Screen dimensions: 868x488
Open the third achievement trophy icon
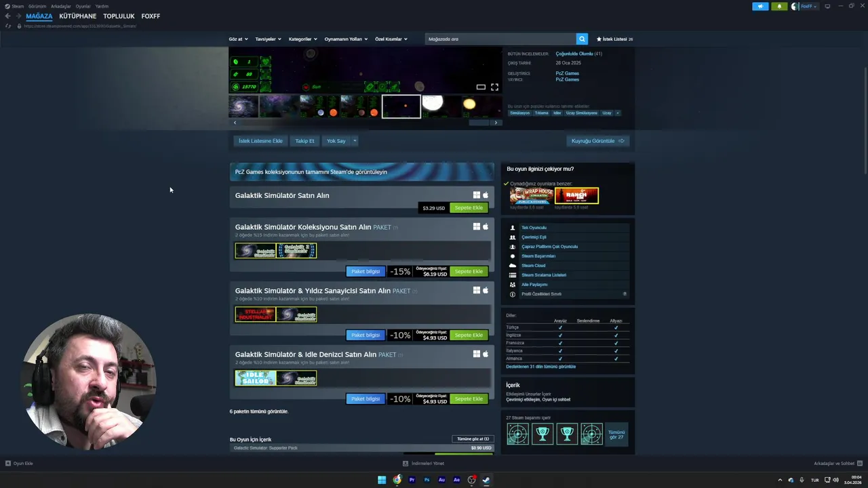point(567,434)
